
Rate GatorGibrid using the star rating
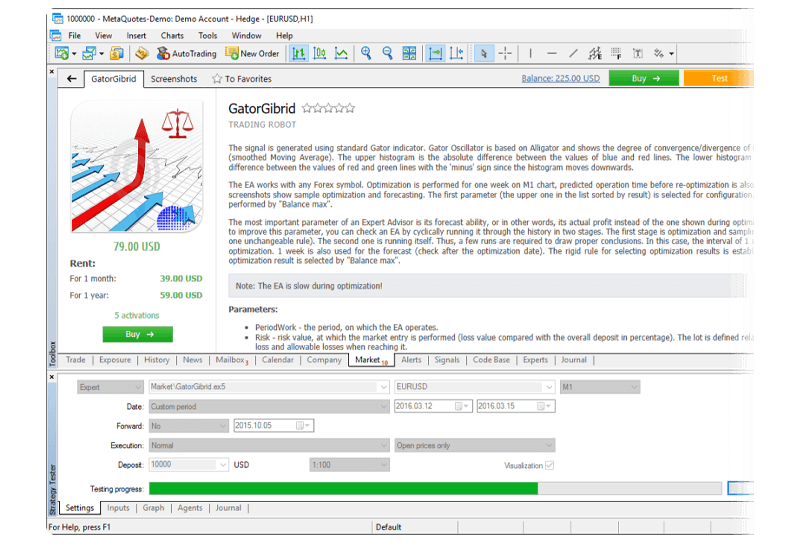(x=328, y=108)
